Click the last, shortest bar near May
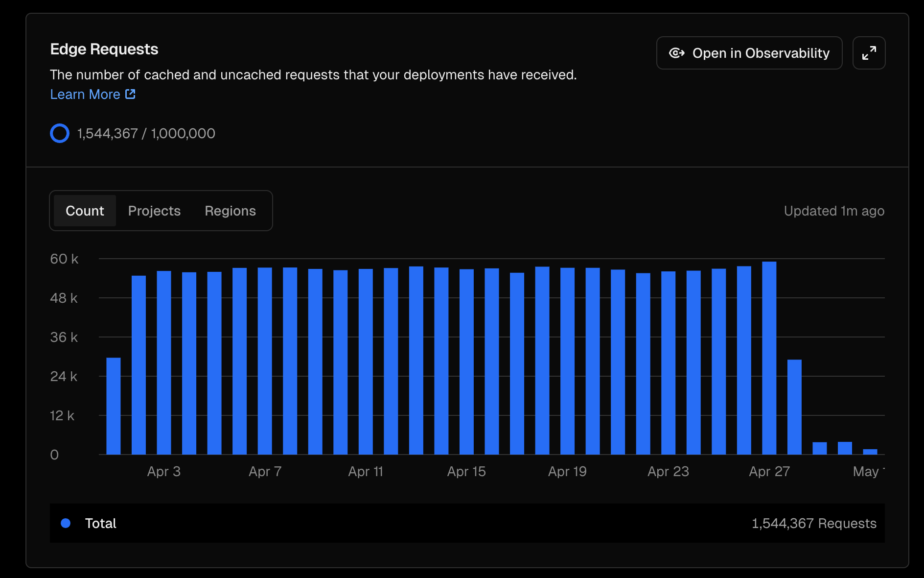This screenshot has width=924, height=578. [x=870, y=452]
